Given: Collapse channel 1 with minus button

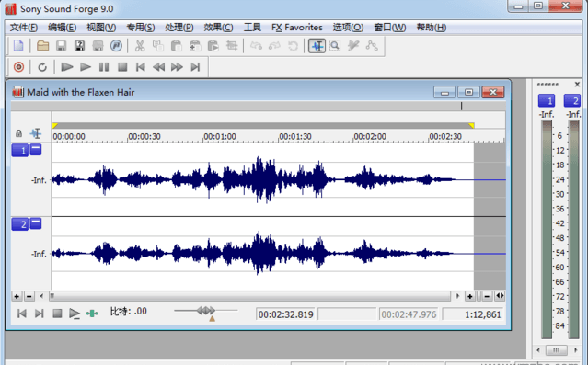Looking at the screenshot, I should 36,150.
